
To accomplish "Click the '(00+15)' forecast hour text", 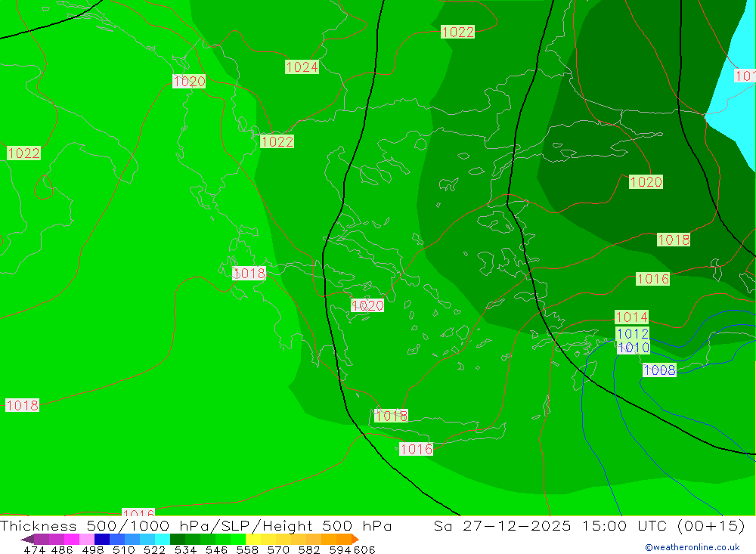I will coord(711,526).
